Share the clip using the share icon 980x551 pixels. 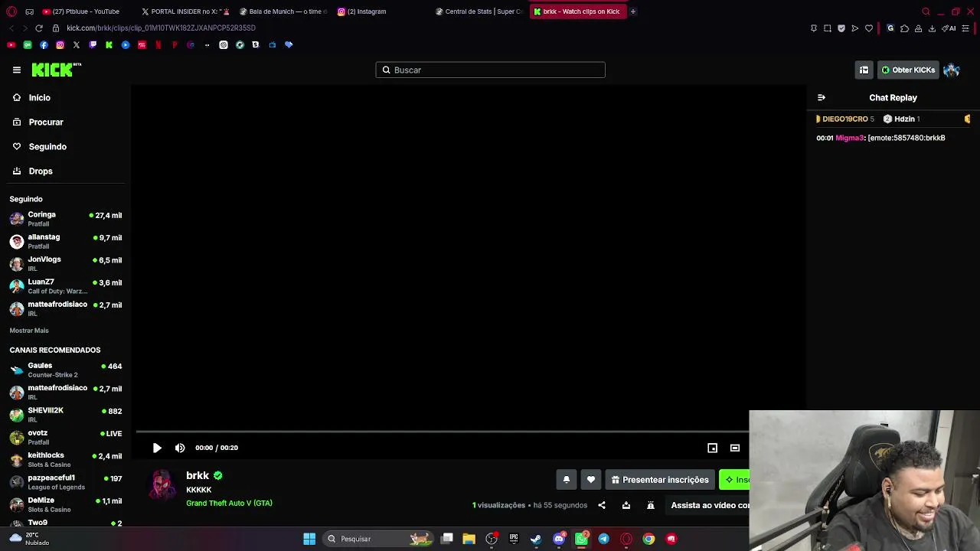[x=602, y=505]
